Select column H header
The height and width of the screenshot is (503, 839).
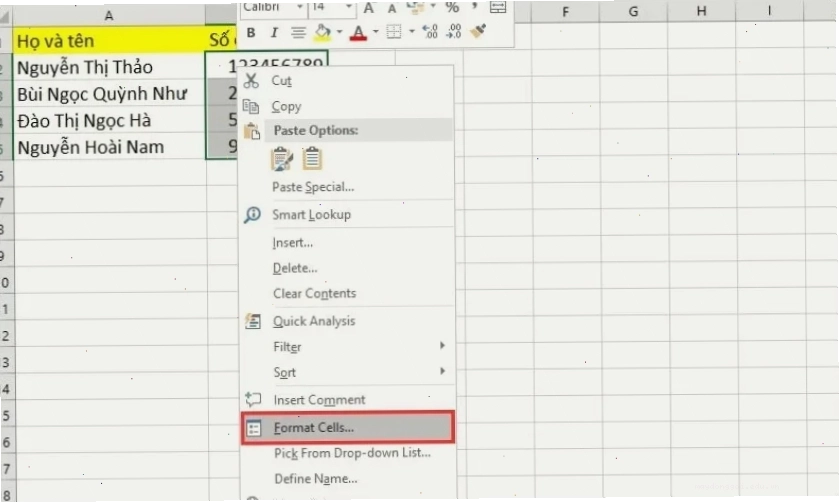[x=701, y=11]
